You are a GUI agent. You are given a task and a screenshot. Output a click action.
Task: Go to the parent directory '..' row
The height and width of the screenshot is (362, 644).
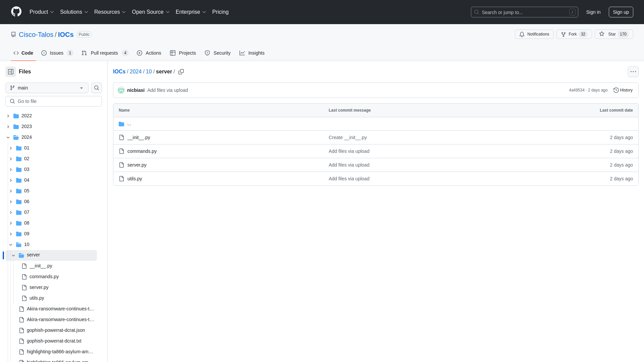(376, 124)
